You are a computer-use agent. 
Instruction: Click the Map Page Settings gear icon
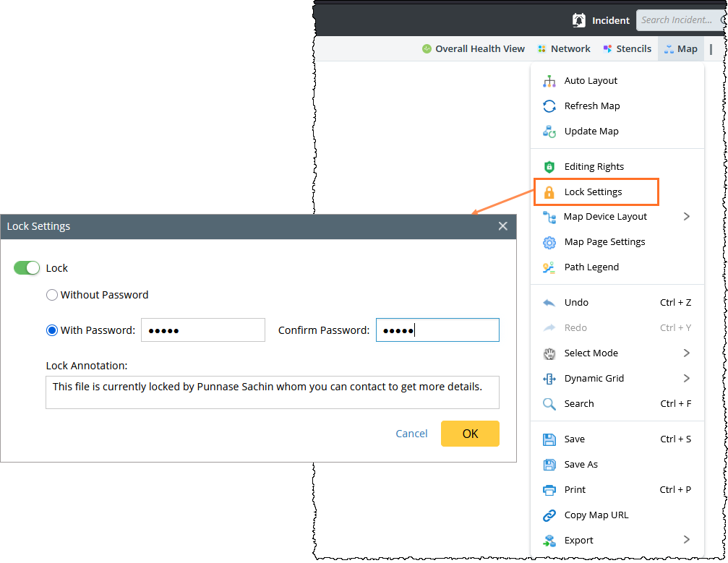point(549,242)
